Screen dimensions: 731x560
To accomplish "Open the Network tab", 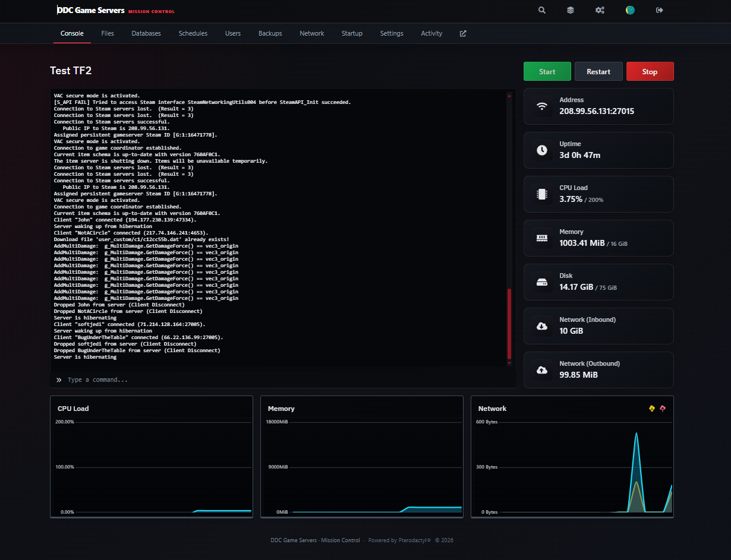I will [312, 33].
